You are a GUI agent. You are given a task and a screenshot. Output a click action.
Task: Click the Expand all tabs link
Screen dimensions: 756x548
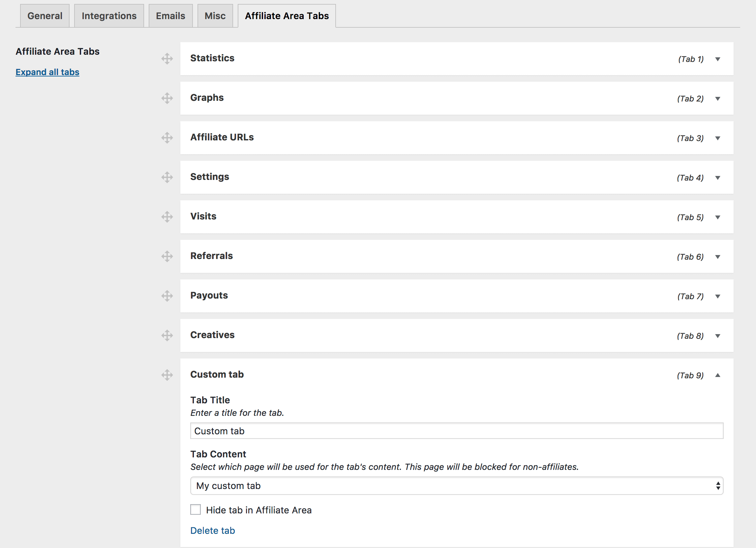pyautogui.click(x=47, y=72)
